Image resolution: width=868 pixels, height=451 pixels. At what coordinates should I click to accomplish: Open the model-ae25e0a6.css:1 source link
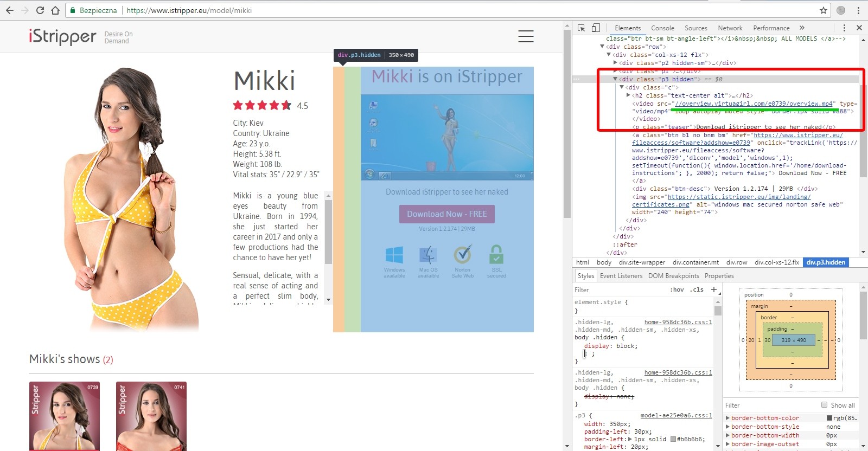tap(676, 415)
